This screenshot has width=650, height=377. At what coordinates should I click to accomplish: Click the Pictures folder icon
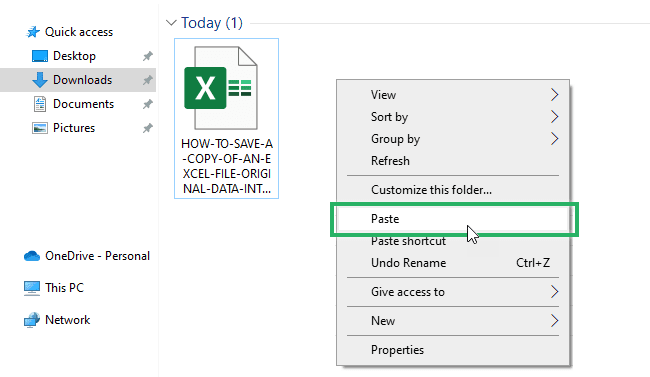coord(40,128)
